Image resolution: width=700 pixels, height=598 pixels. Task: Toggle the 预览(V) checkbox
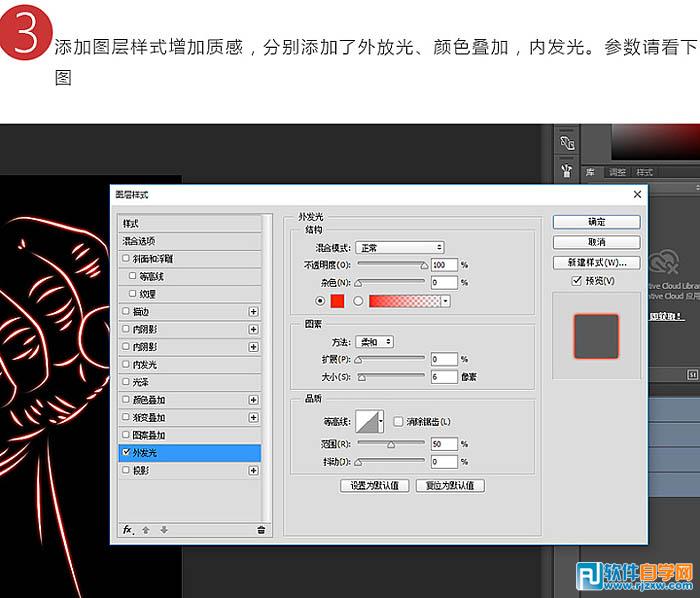[x=577, y=280]
